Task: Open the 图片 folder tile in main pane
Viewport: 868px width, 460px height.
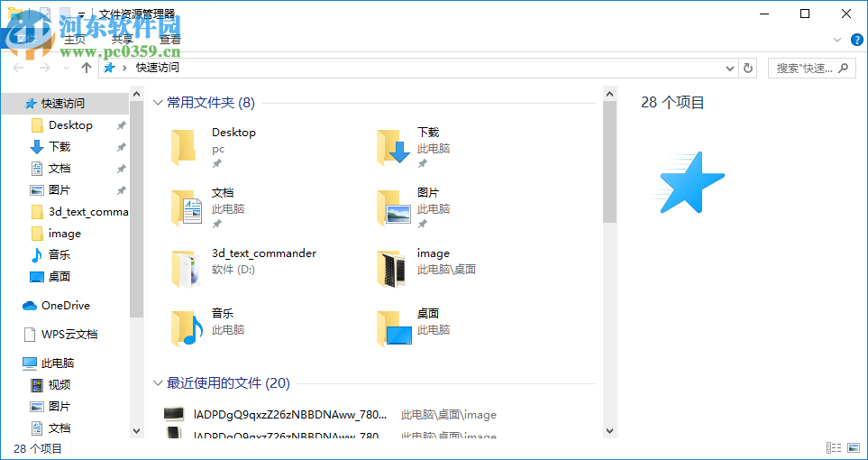Action: point(414,207)
